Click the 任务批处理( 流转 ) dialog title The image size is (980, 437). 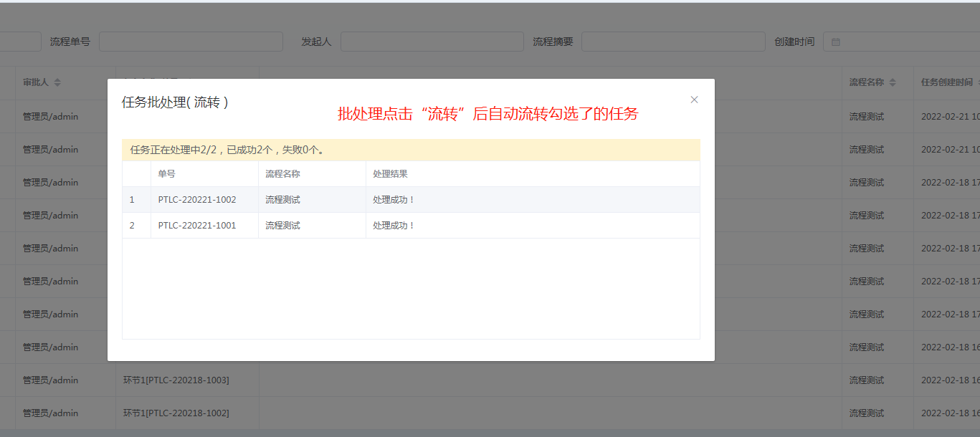pos(175,102)
